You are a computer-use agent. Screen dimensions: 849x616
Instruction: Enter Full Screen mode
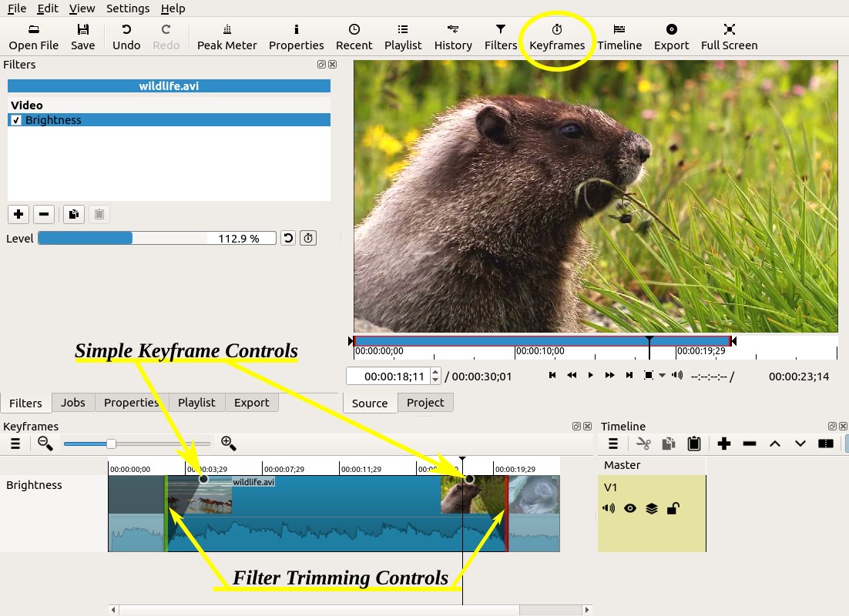point(728,36)
